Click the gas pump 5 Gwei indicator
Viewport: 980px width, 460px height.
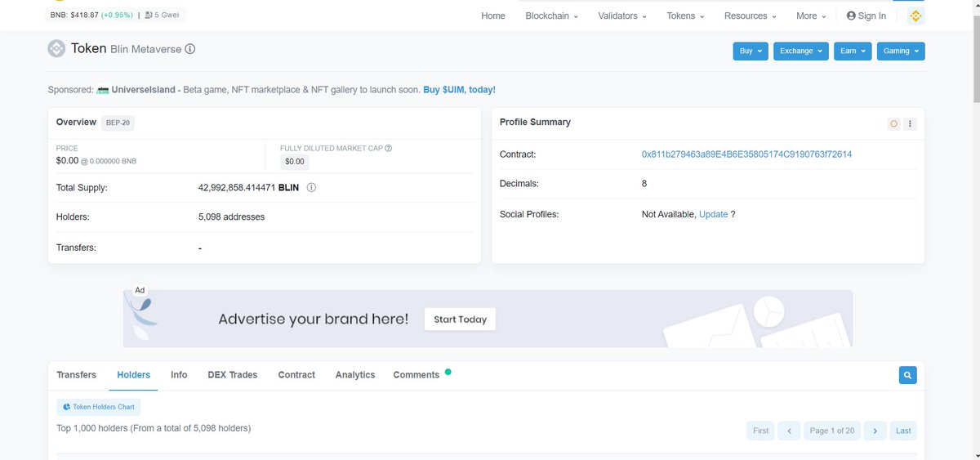point(163,15)
